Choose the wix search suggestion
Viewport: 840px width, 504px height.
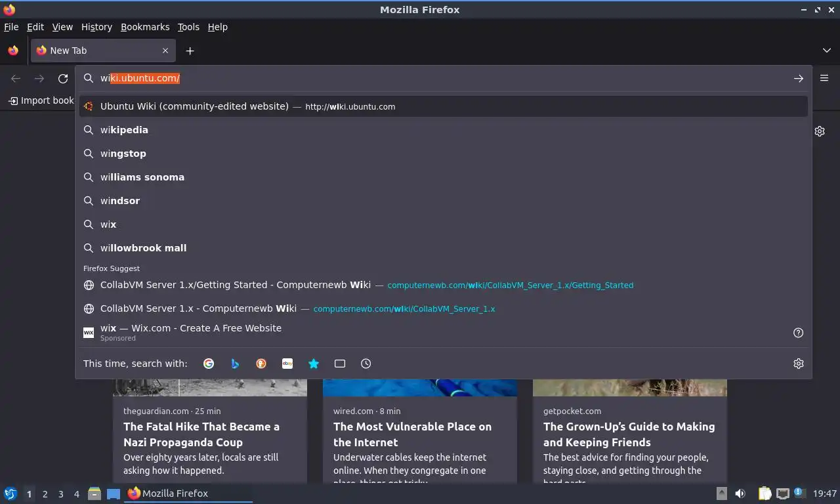[x=444, y=224]
